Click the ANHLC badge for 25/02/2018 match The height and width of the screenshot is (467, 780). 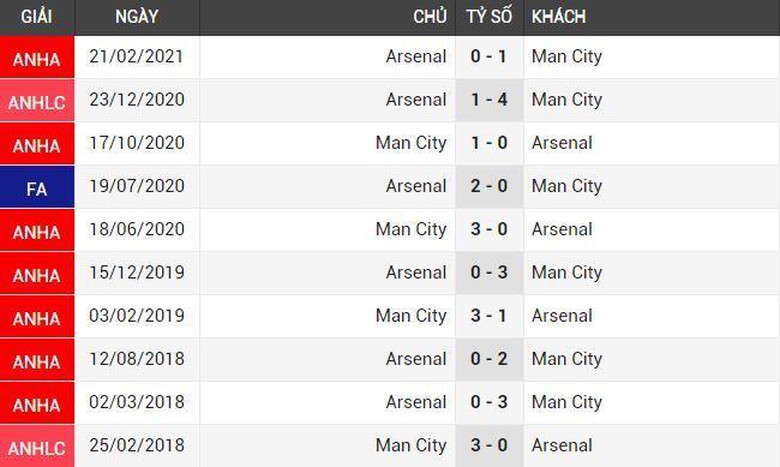pos(37,446)
